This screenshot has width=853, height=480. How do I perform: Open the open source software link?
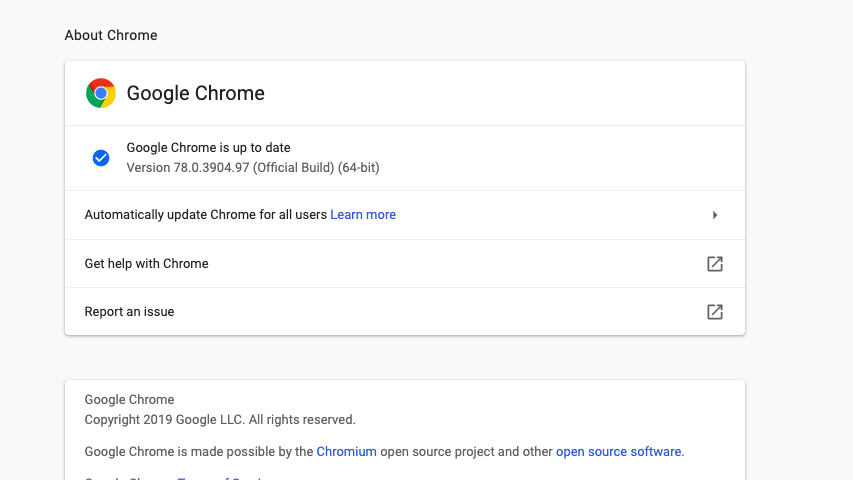pos(619,452)
